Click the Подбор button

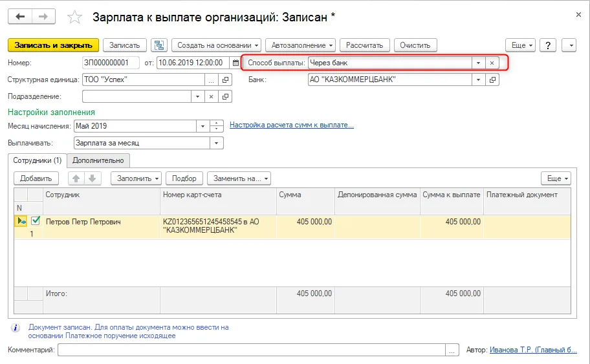pyautogui.click(x=184, y=178)
